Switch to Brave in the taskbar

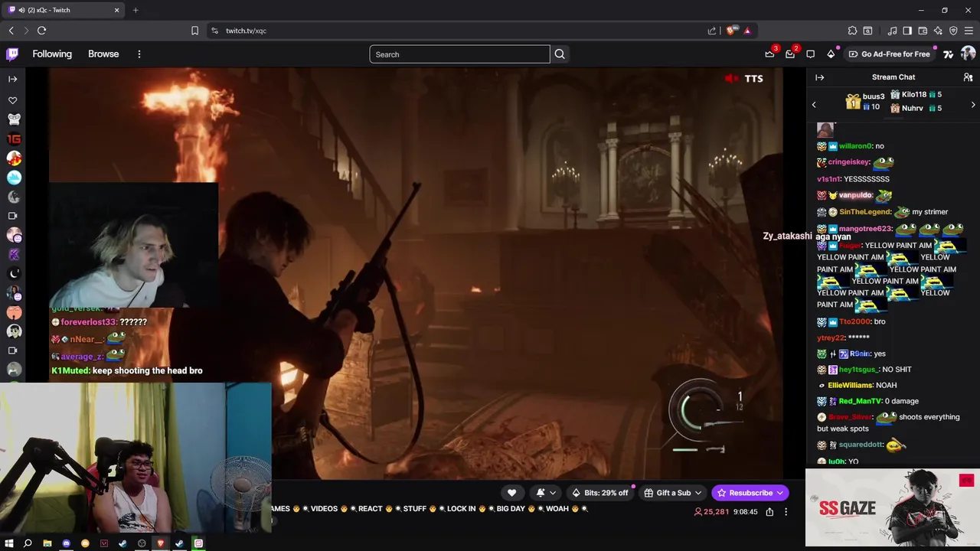(x=161, y=543)
